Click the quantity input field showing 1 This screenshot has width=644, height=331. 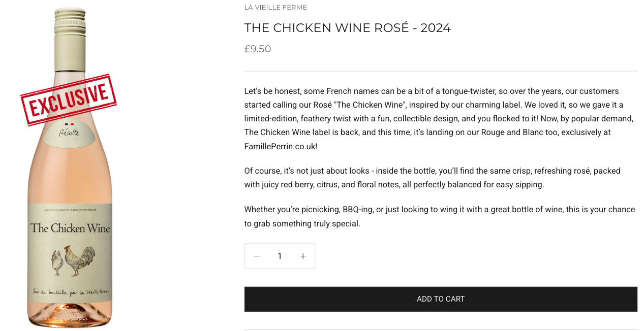pyautogui.click(x=280, y=256)
